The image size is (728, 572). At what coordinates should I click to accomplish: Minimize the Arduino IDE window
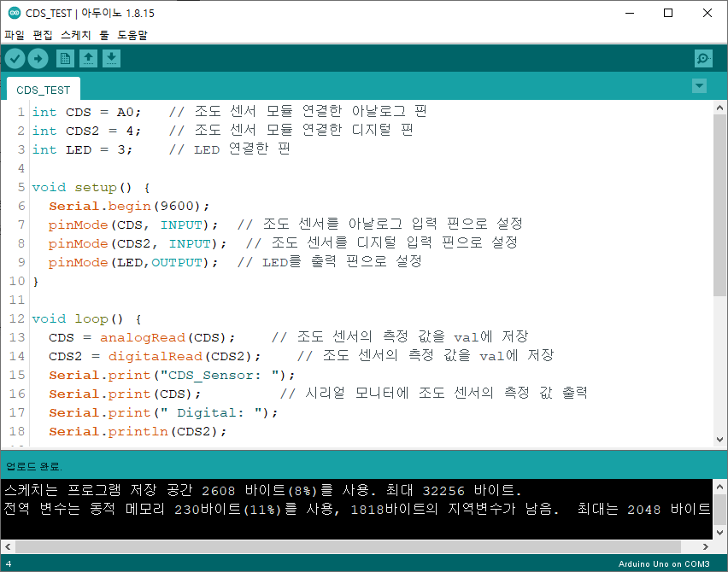click(x=630, y=13)
